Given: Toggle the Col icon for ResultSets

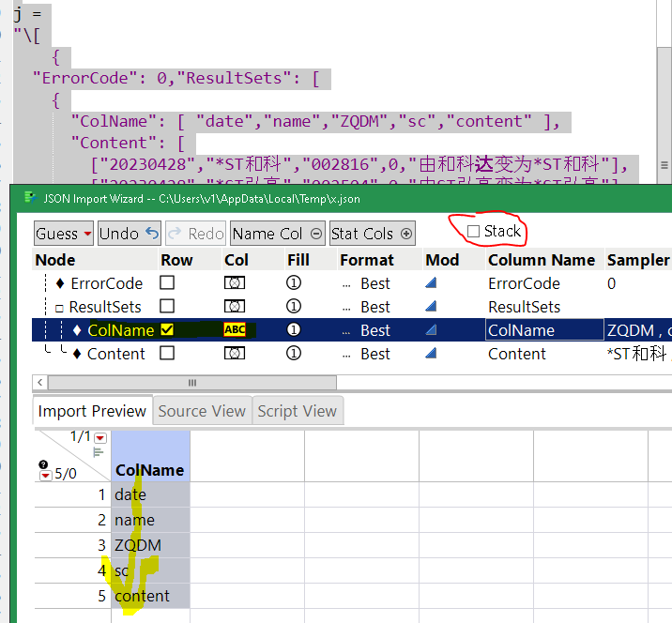Looking at the screenshot, I should [x=235, y=307].
